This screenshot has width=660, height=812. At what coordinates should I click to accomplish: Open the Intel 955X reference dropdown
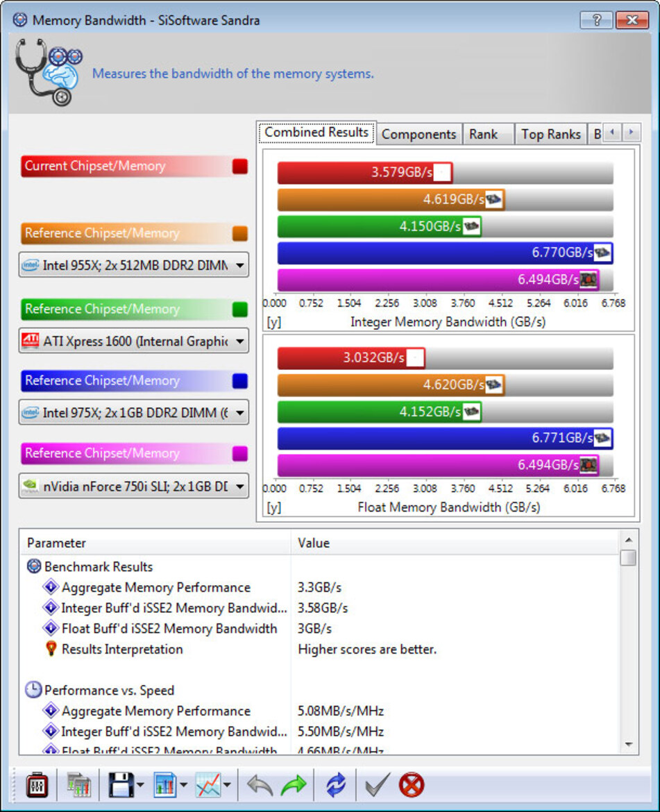133,265
